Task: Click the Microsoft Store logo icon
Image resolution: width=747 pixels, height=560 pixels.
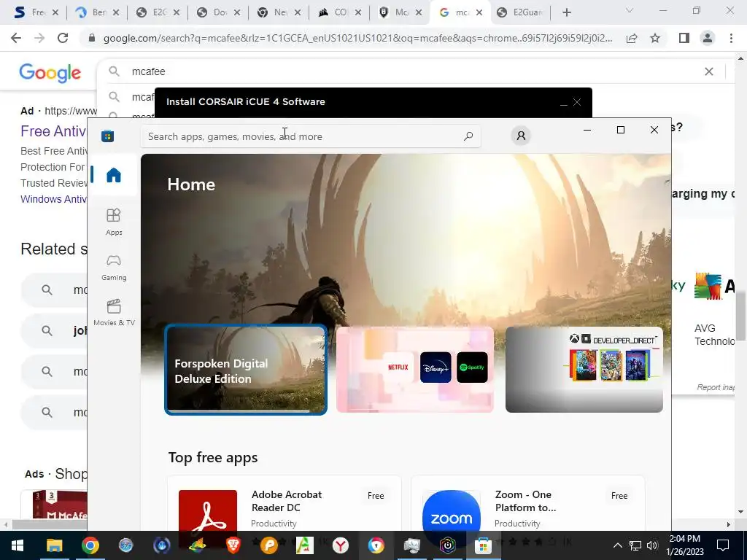Action: point(108,136)
